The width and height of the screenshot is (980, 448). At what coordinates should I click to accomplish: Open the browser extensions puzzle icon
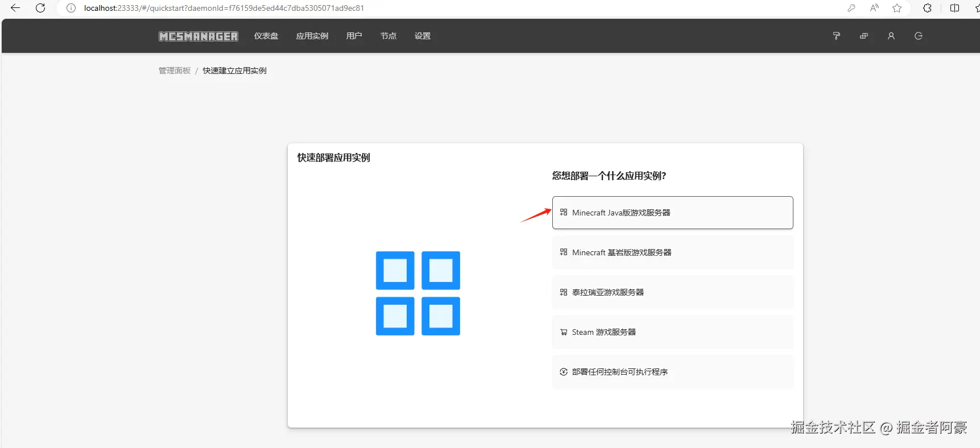click(927, 8)
